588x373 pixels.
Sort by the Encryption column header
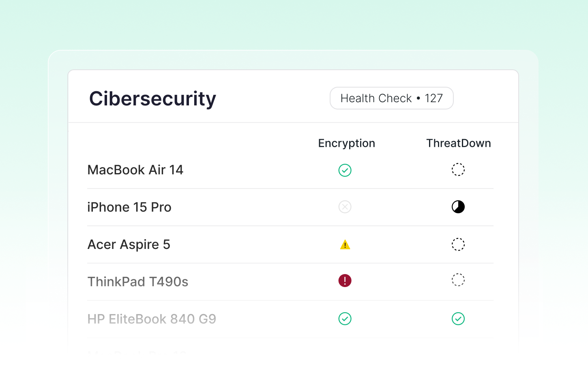[346, 143]
